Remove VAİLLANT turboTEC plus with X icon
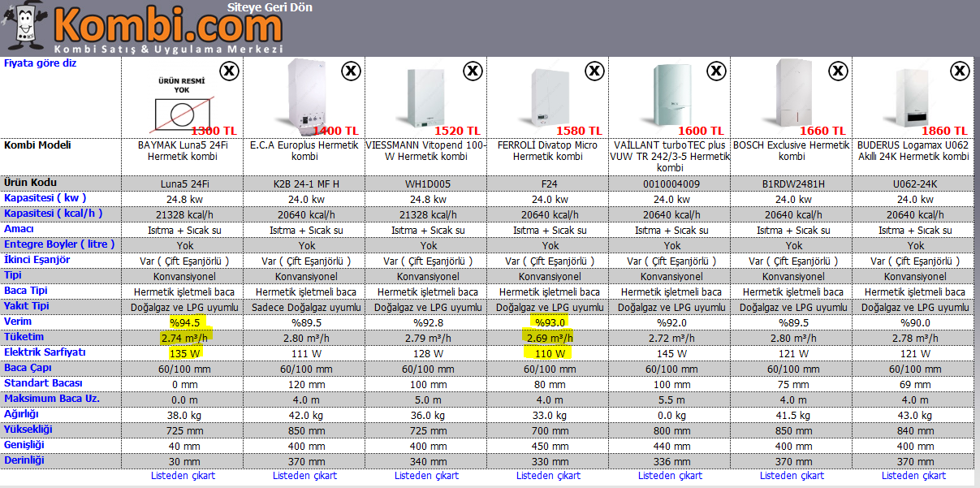The height and width of the screenshot is (488, 980). 716,71
